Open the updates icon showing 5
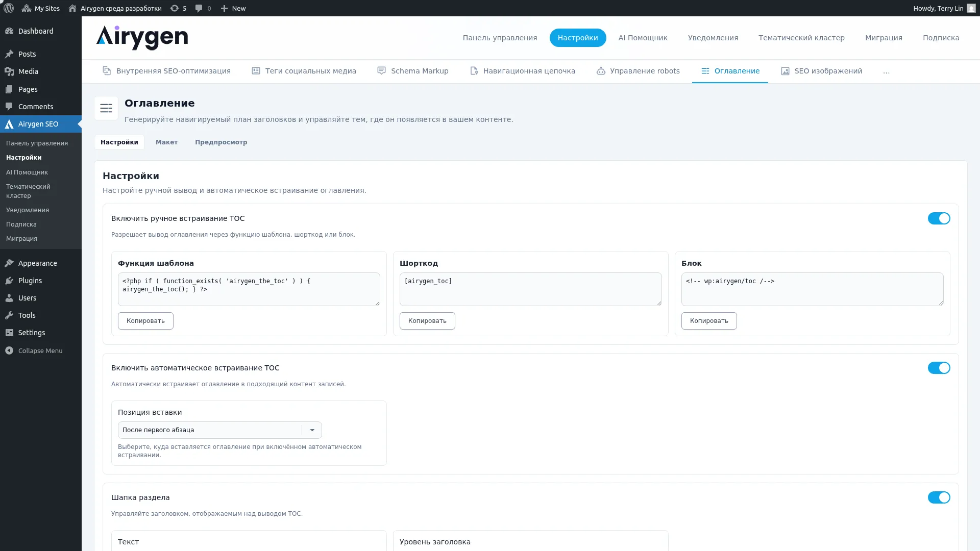Screen dimensions: 980x551 click(175, 8)
